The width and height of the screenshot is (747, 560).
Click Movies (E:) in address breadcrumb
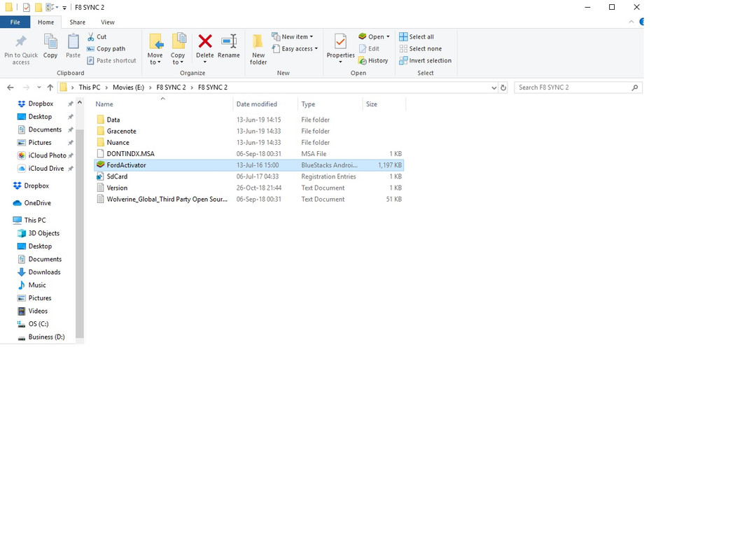(128, 87)
